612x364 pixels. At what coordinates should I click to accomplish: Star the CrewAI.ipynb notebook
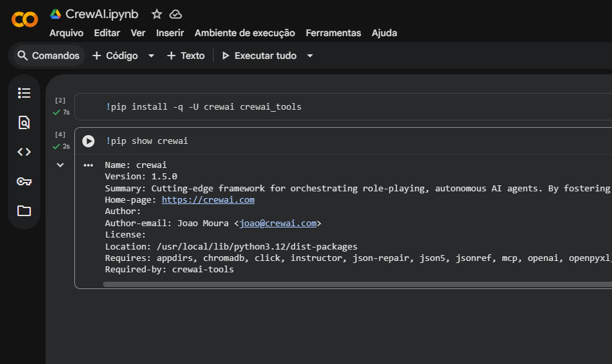click(157, 15)
